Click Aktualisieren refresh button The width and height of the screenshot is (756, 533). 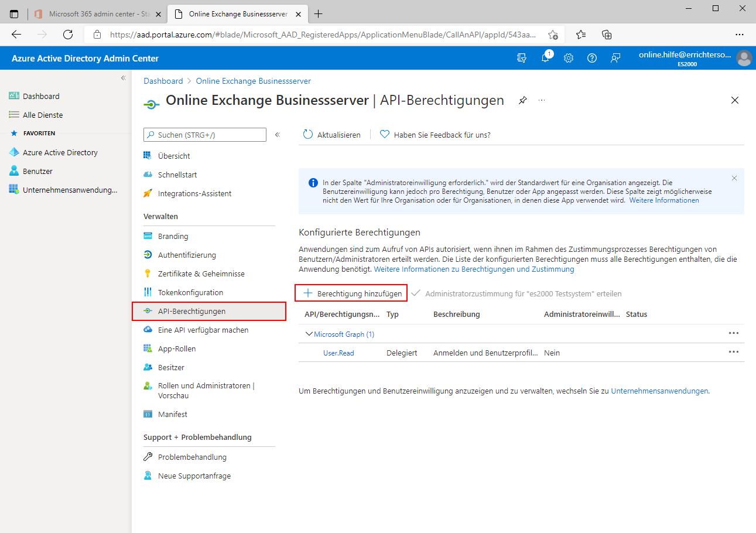point(332,135)
